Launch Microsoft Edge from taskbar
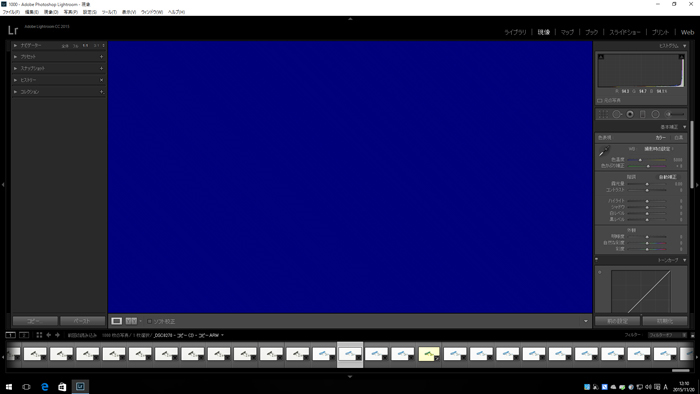Screen dimensions: 700x394 click(x=45, y=387)
